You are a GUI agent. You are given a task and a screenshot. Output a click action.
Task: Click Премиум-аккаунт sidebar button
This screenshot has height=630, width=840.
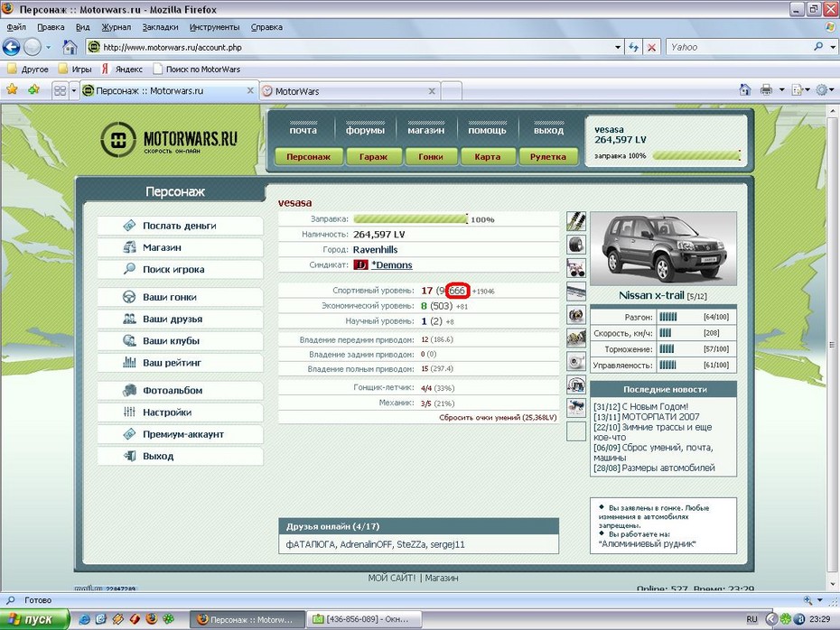[180, 434]
